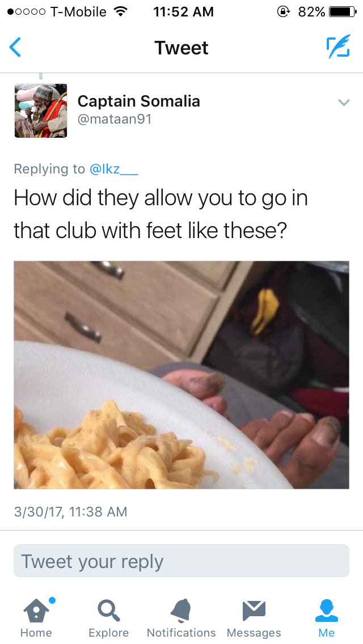Screen dimensions: 363x644
Task: Open Home tab house icon
Action: click(36, 611)
